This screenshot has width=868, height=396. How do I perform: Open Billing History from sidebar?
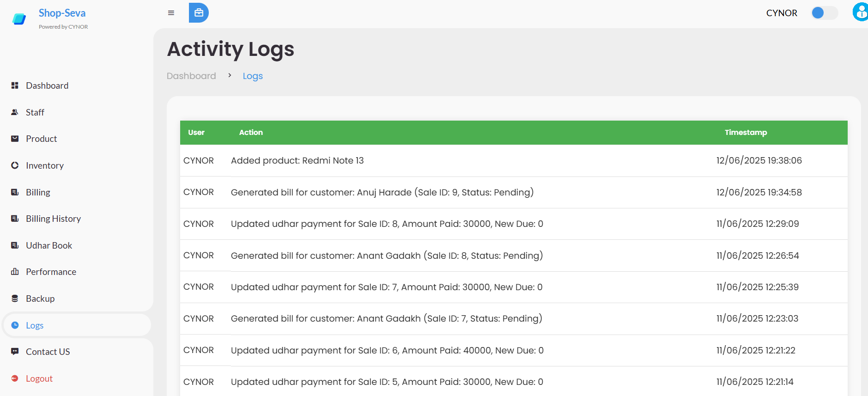pyautogui.click(x=53, y=219)
